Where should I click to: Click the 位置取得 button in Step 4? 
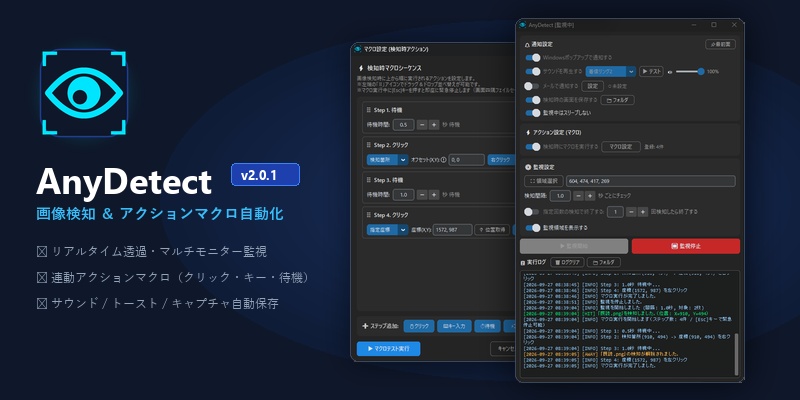click(492, 230)
